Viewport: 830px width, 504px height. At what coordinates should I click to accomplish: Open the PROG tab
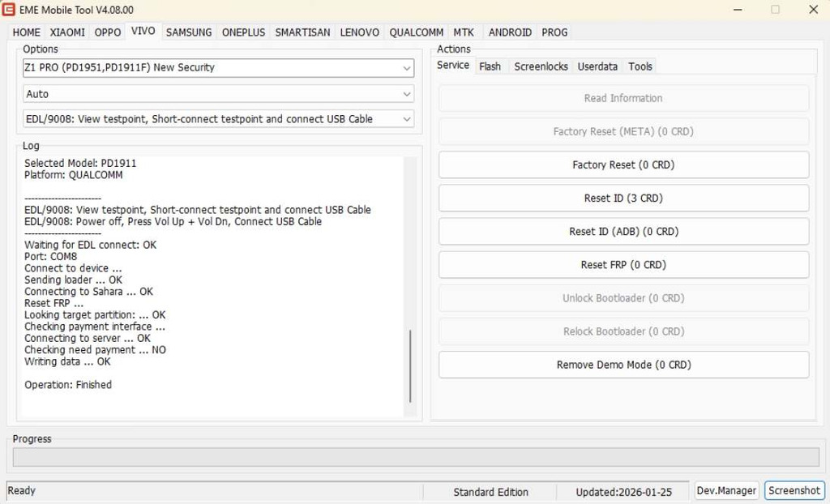click(554, 32)
